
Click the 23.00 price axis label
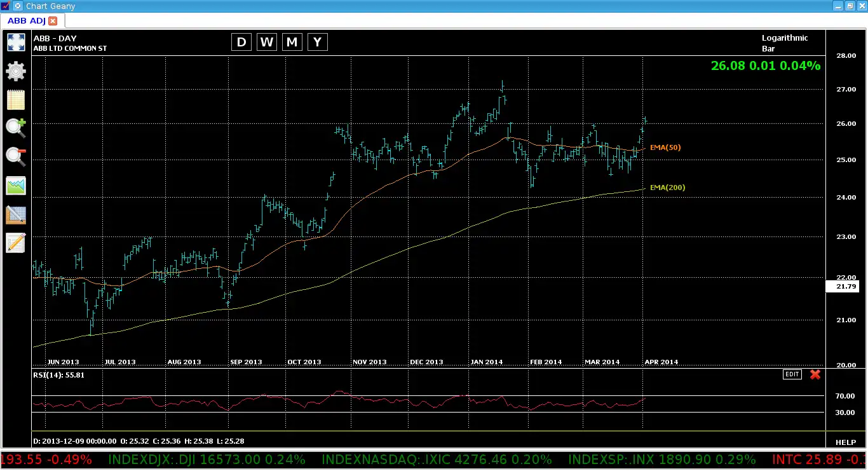coord(846,237)
